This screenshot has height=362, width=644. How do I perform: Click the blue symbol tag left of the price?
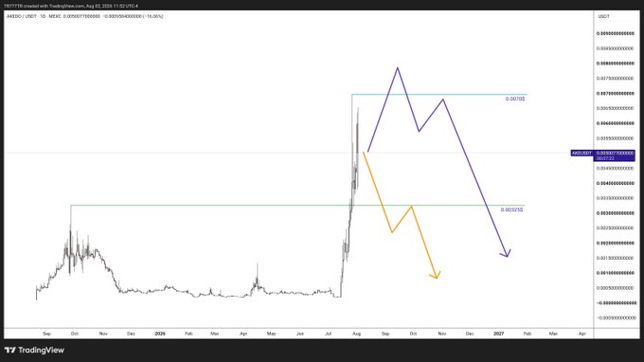(582, 153)
